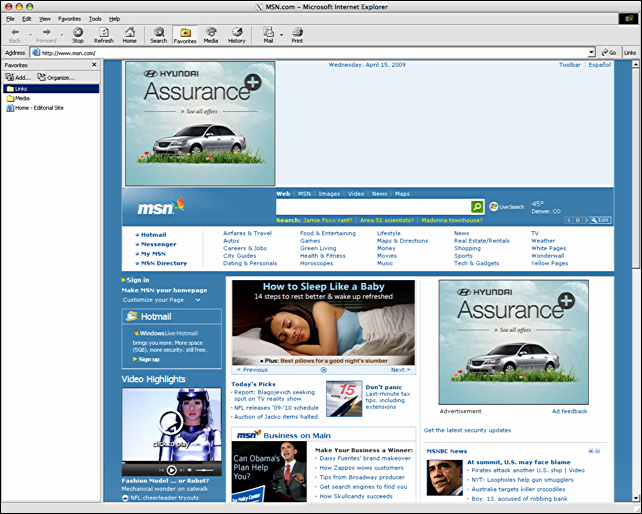Click the green search magnifier button
642x514 pixels.
coord(477,207)
